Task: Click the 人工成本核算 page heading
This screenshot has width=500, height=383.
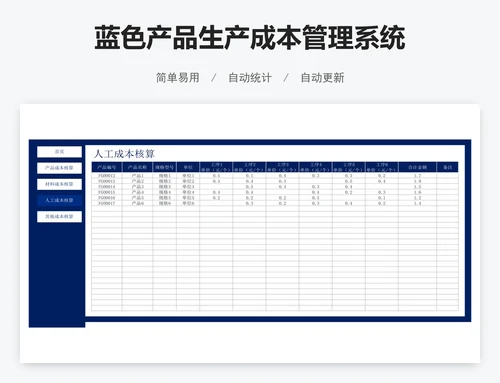Action: [x=124, y=154]
